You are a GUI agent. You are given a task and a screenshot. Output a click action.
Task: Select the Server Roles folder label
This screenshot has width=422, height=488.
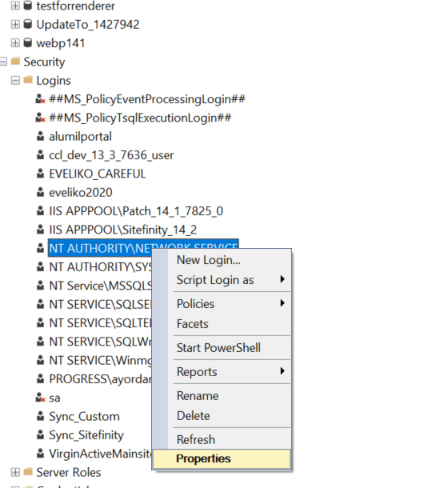point(68,472)
